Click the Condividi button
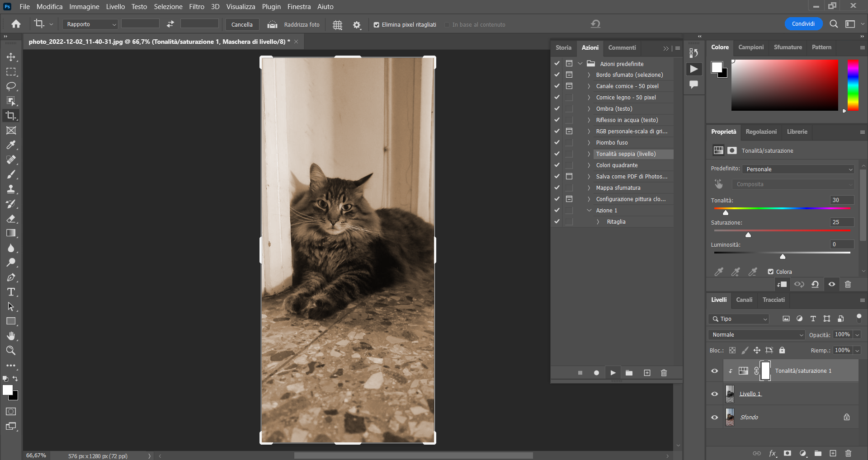 coord(803,23)
